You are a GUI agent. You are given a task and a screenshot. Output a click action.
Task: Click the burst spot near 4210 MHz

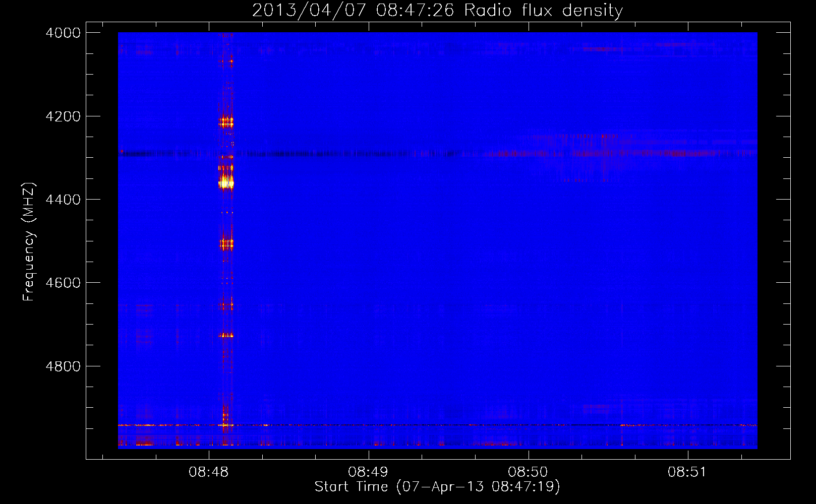(226, 122)
